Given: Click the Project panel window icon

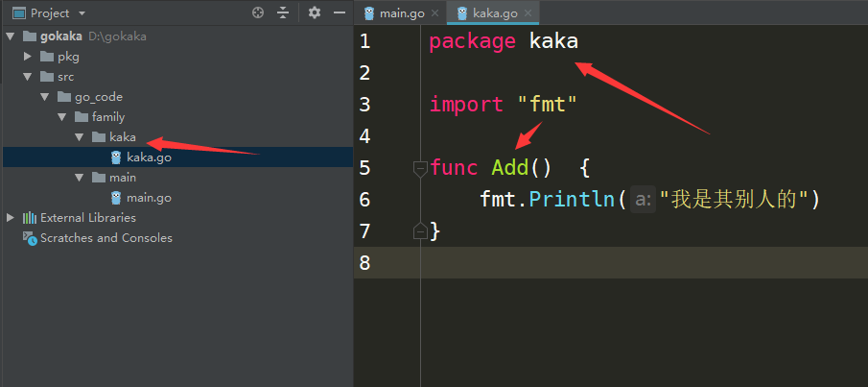Looking at the screenshot, I should [x=19, y=13].
